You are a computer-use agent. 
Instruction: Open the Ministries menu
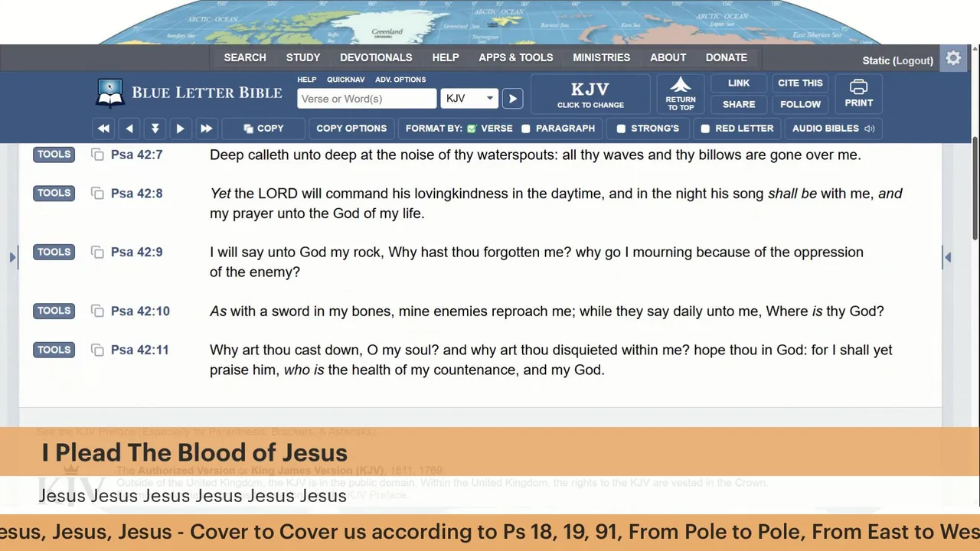[602, 57]
